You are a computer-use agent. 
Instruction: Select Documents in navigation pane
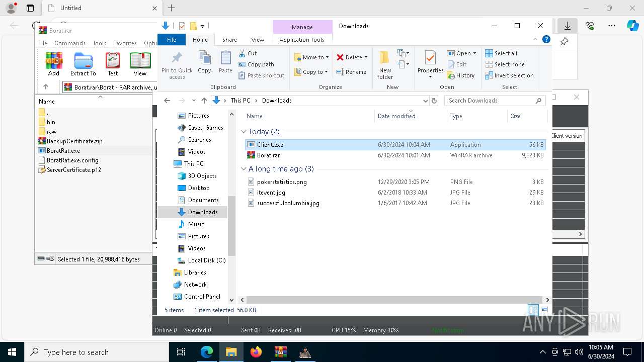point(199,200)
